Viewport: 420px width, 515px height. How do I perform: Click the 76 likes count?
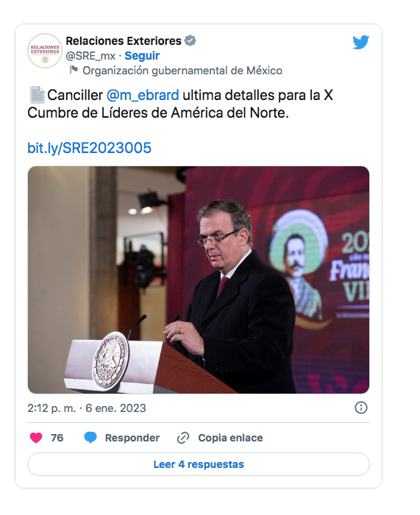pos(57,438)
